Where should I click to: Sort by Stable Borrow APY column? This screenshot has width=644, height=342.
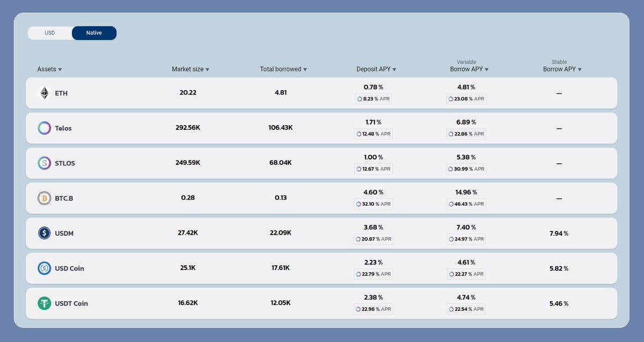click(x=562, y=69)
